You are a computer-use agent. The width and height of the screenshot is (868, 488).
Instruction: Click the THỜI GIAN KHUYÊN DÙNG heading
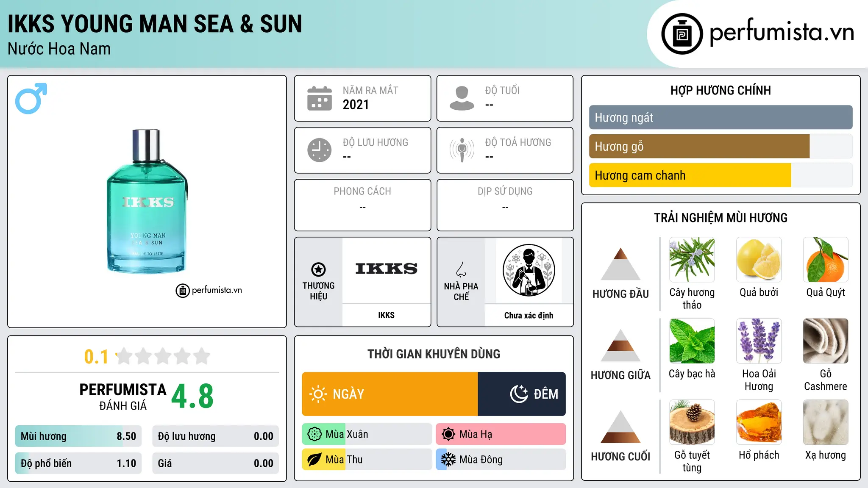(434, 354)
